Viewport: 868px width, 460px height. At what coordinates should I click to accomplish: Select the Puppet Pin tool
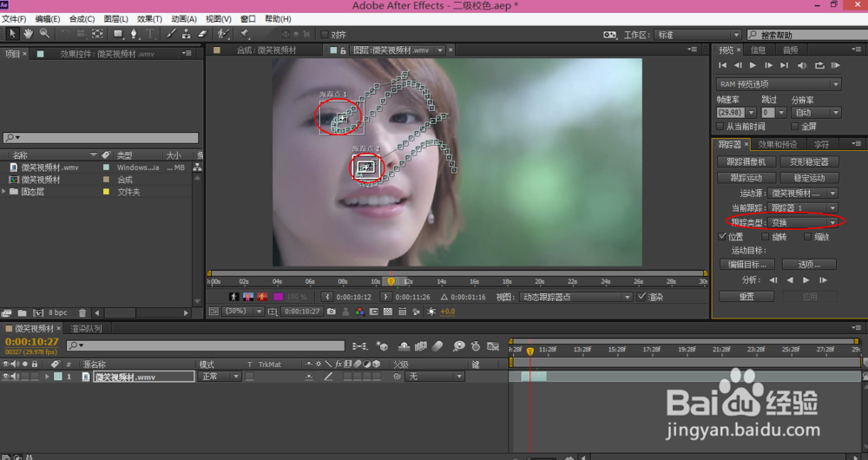(x=244, y=34)
